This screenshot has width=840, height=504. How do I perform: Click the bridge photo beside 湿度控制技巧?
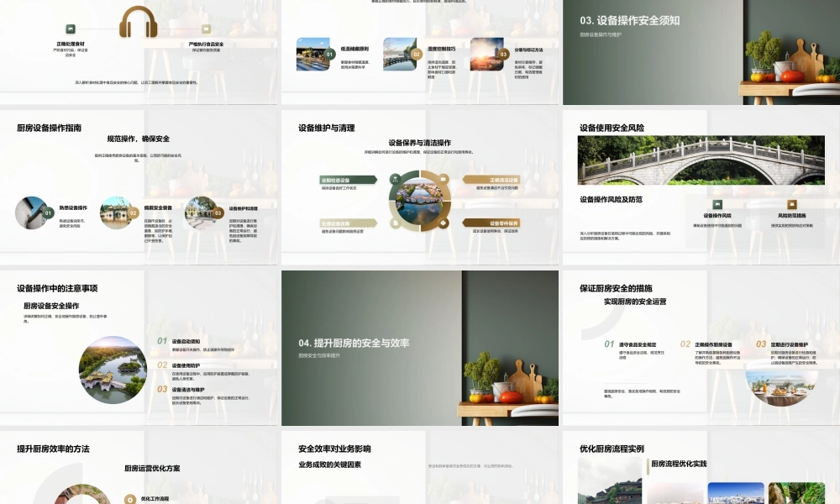400,54
